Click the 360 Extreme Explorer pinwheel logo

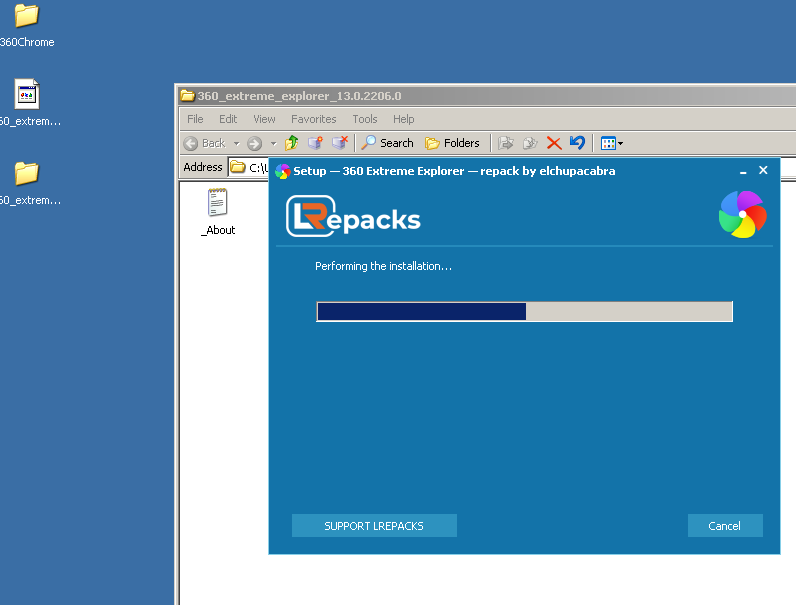[743, 214]
